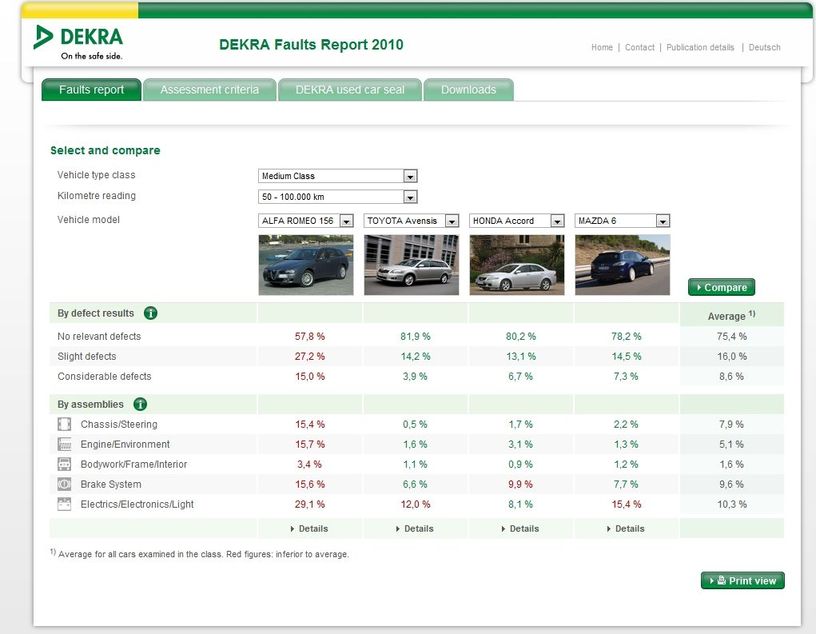Image resolution: width=816 pixels, height=634 pixels.
Task: Click the DEKRA logo
Action: [78, 43]
